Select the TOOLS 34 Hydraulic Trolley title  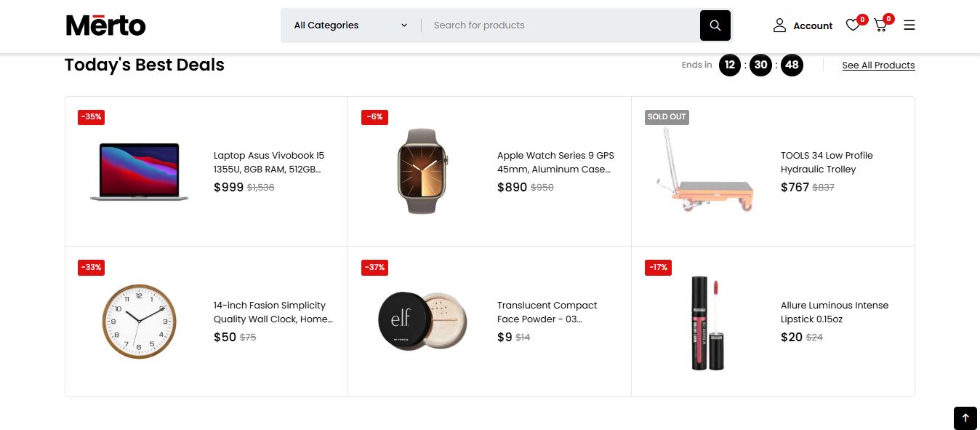pyautogui.click(x=827, y=162)
